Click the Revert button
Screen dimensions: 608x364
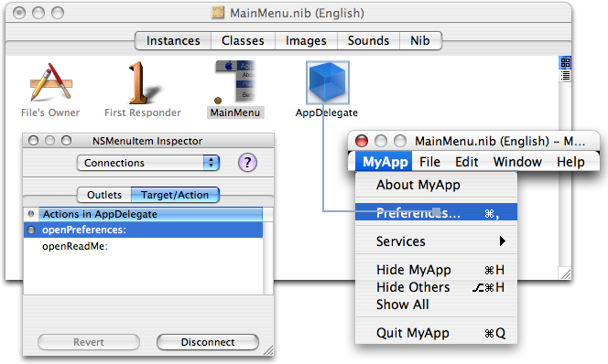pos(89,342)
